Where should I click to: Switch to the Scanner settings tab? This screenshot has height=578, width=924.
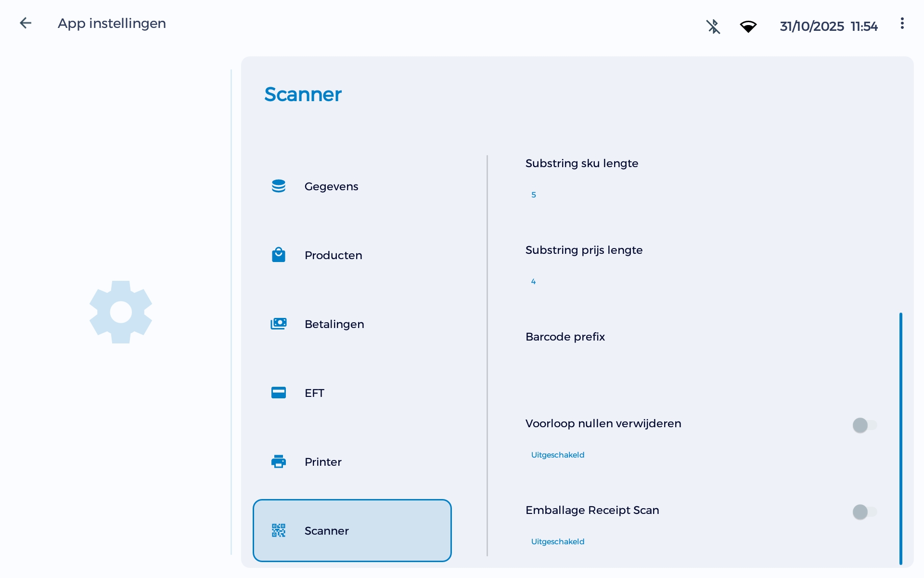(352, 530)
